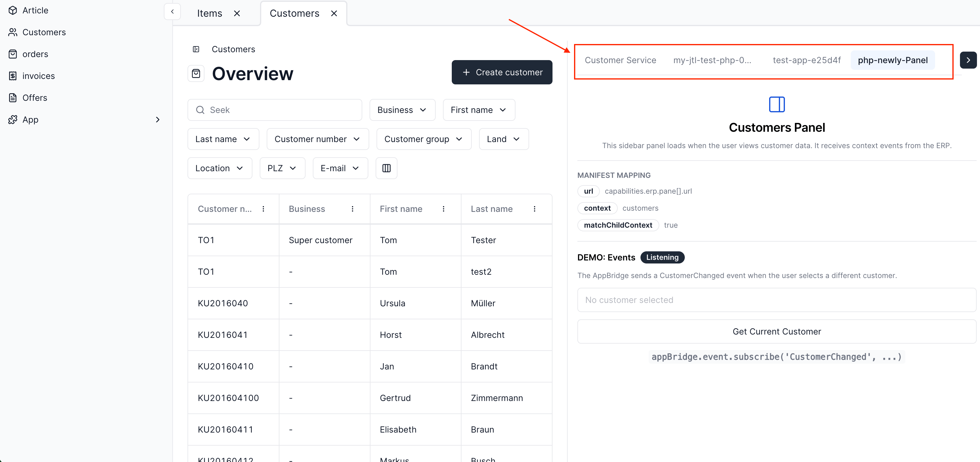Viewport: 980px width, 462px height.
Task: Open the PLZ filter dropdown
Action: point(282,168)
